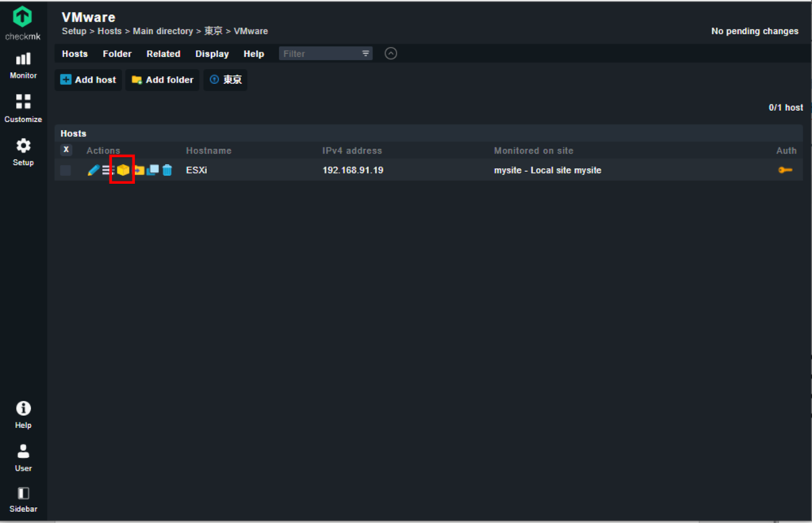Click Setup in the breadcrumb
Viewport: 812px width, 523px height.
point(74,31)
